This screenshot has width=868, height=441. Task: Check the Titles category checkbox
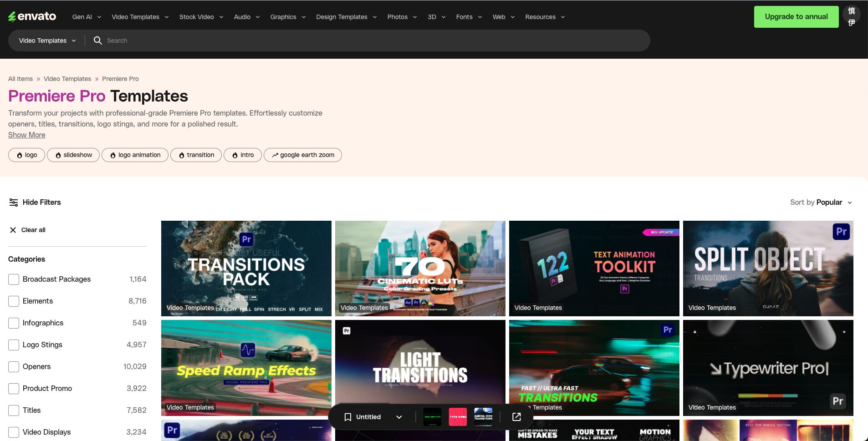13,410
